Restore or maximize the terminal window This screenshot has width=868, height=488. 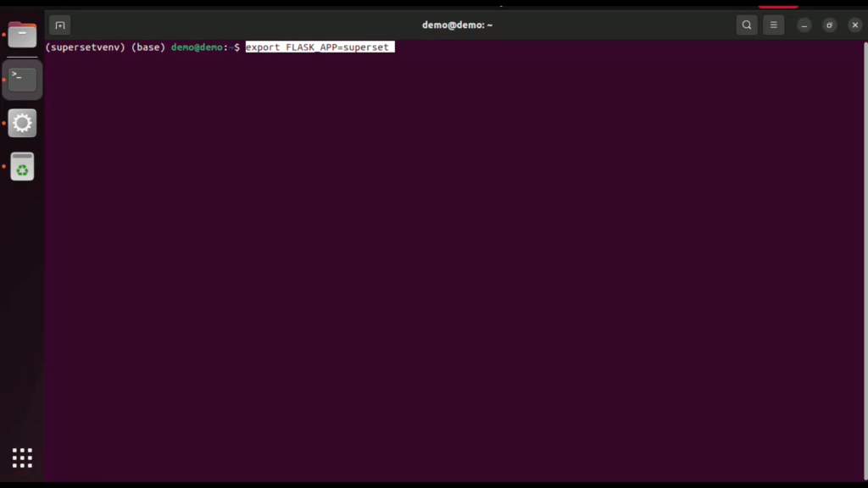pyautogui.click(x=830, y=25)
